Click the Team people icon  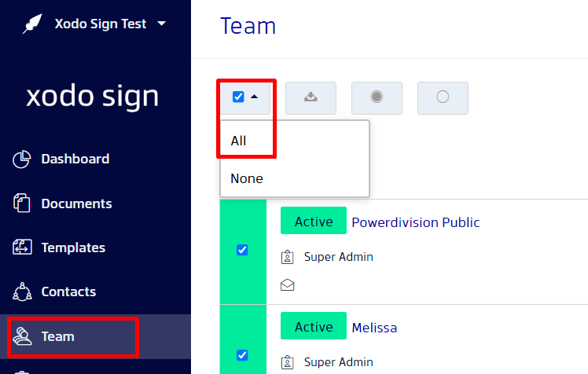point(22,336)
